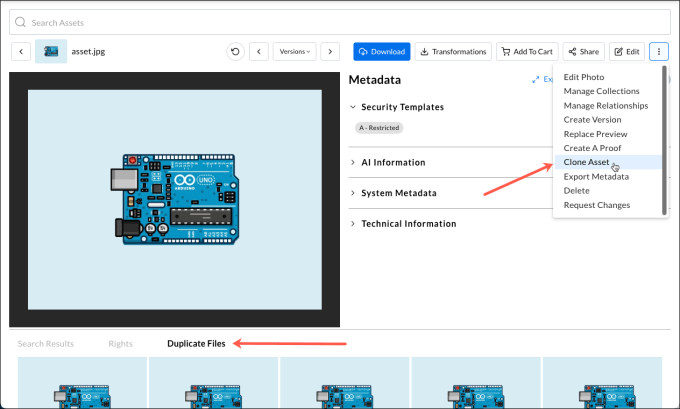The height and width of the screenshot is (409, 680).
Task: Open third duplicate file thumbnail
Action: [x=345, y=383]
